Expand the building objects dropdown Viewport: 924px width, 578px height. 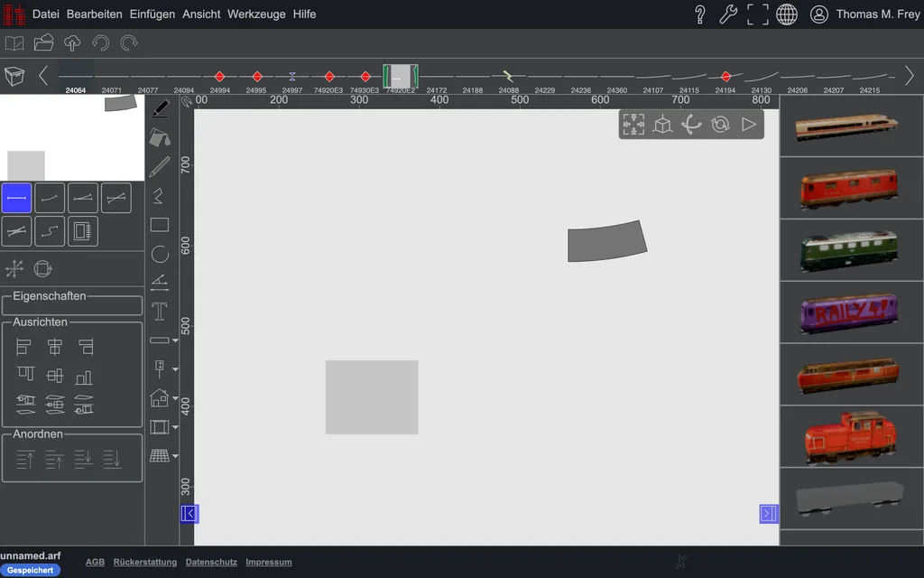pyautogui.click(x=176, y=398)
